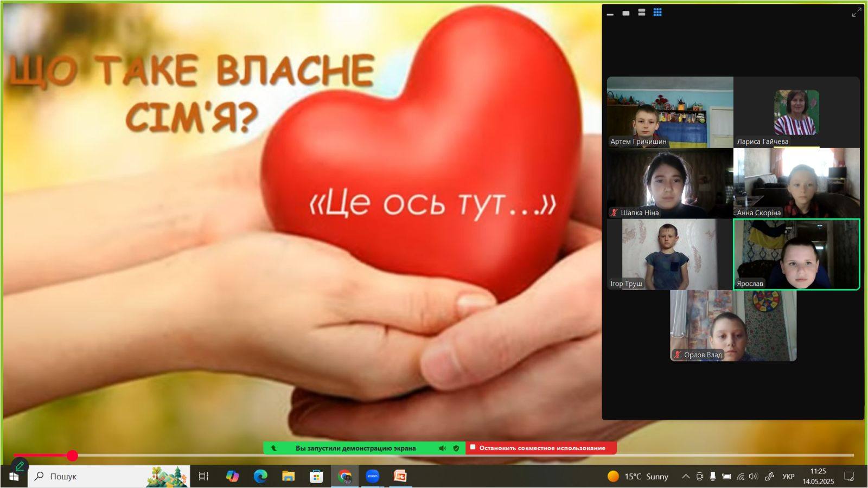Select Артем Гричишин video tile
Image resolution: width=868 pixels, height=488 pixels.
pyautogui.click(x=670, y=112)
